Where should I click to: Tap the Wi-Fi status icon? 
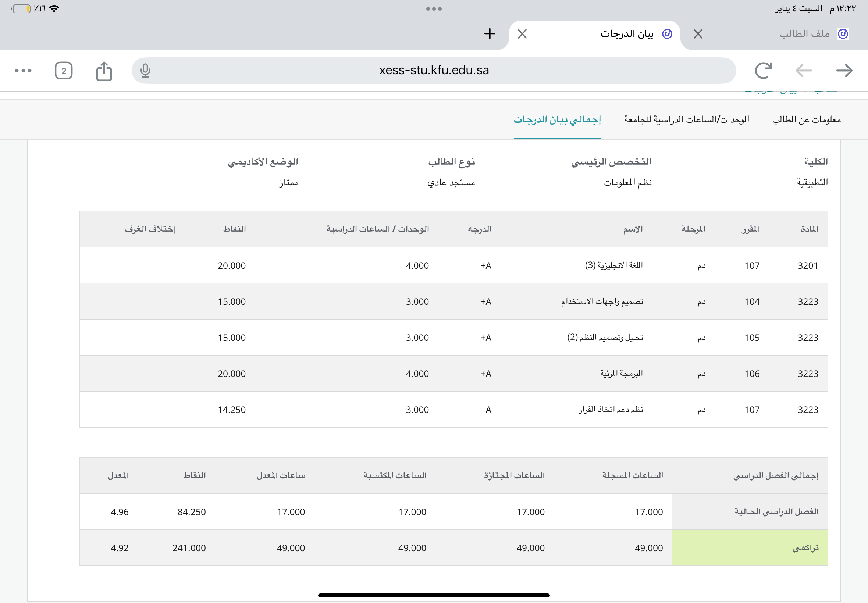tap(54, 9)
